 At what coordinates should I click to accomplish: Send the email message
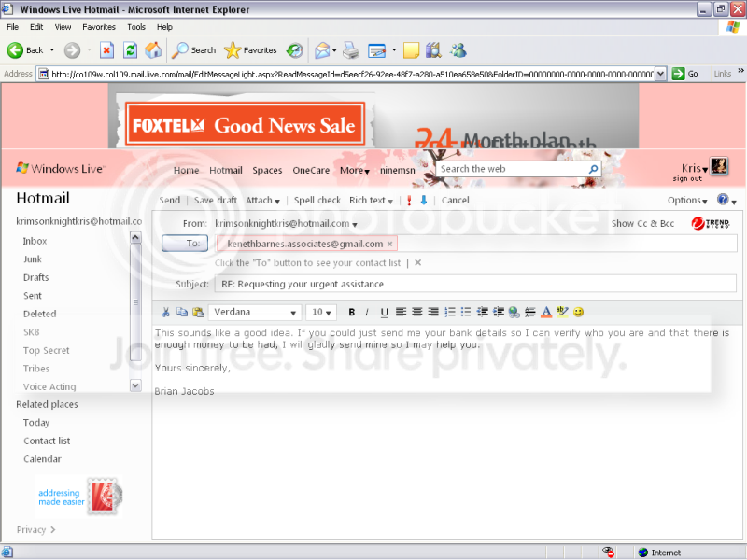pos(170,201)
